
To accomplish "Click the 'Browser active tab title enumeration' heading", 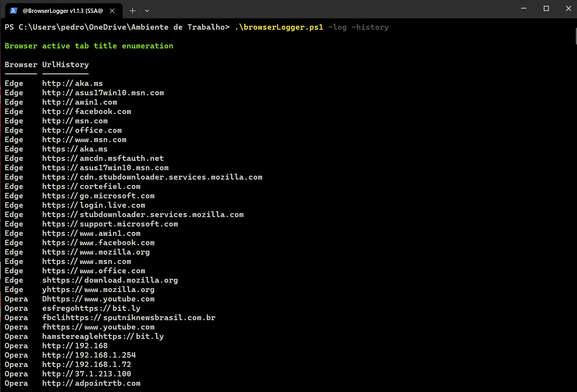I will (89, 46).
